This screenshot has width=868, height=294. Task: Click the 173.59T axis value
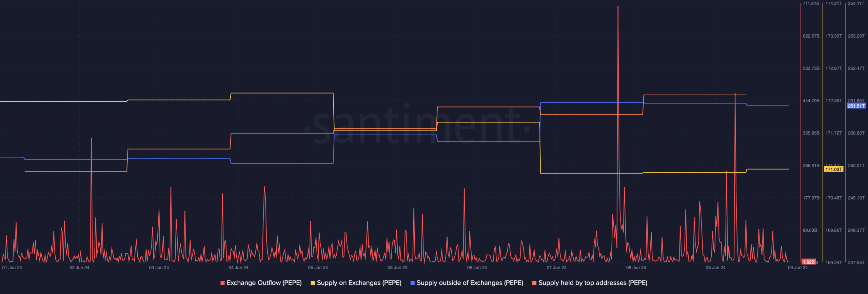[x=834, y=36]
